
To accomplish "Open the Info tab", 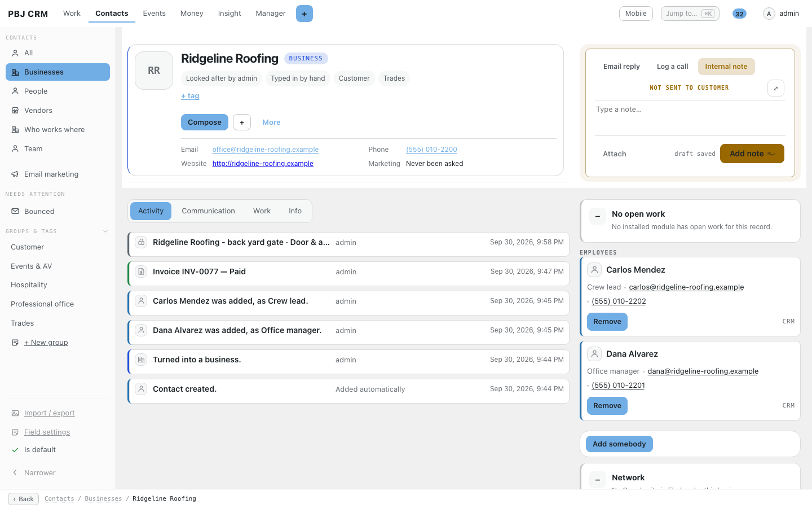I will coord(295,211).
